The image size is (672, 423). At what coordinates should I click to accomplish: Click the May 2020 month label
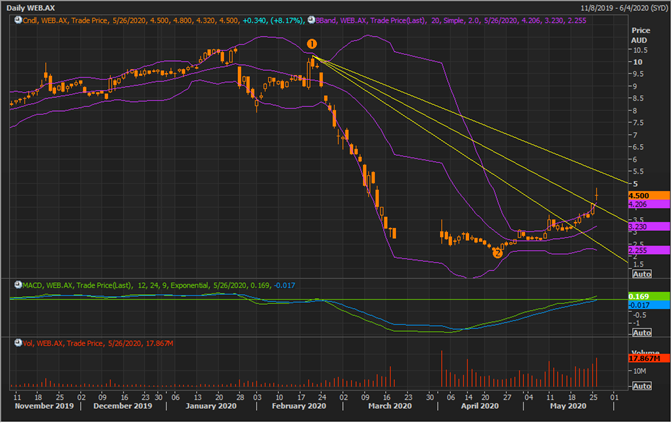point(568,405)
